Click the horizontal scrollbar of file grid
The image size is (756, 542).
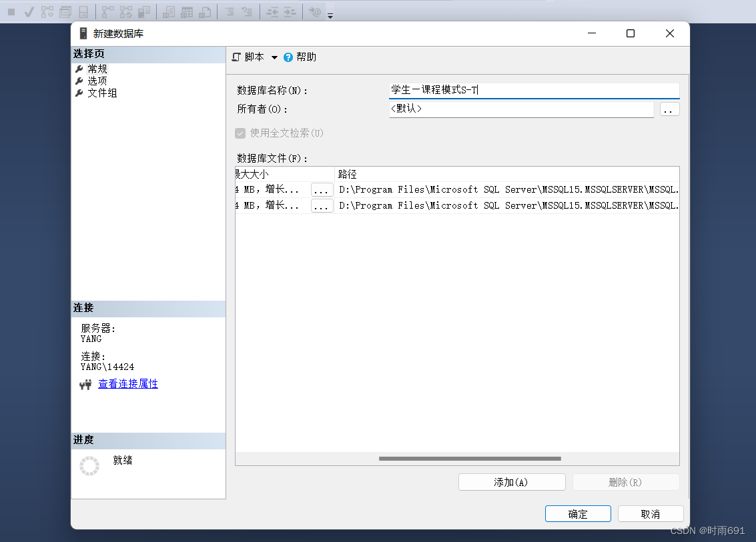[x=470, y=459]
